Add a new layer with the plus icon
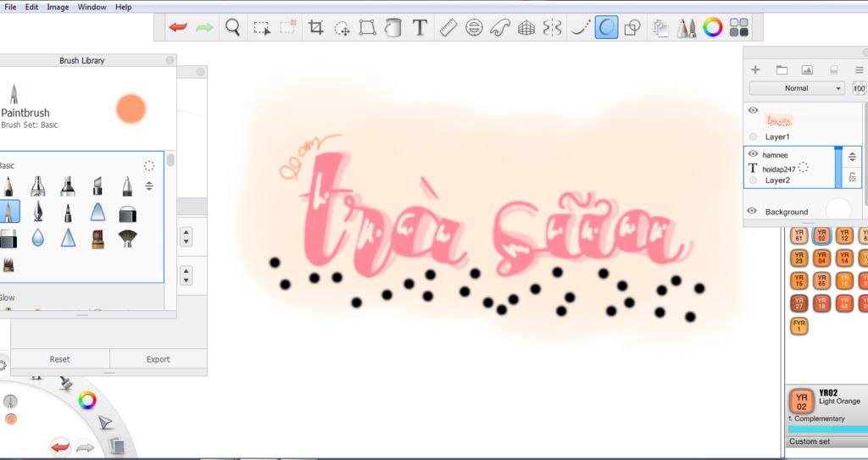 tap(755, 69)
